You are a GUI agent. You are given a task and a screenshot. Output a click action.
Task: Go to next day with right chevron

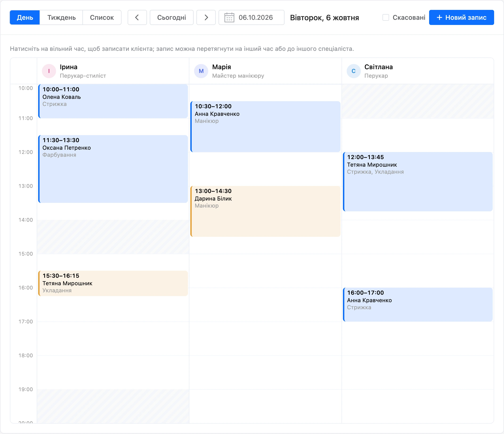pyautogui.click(x=206, y=17)
